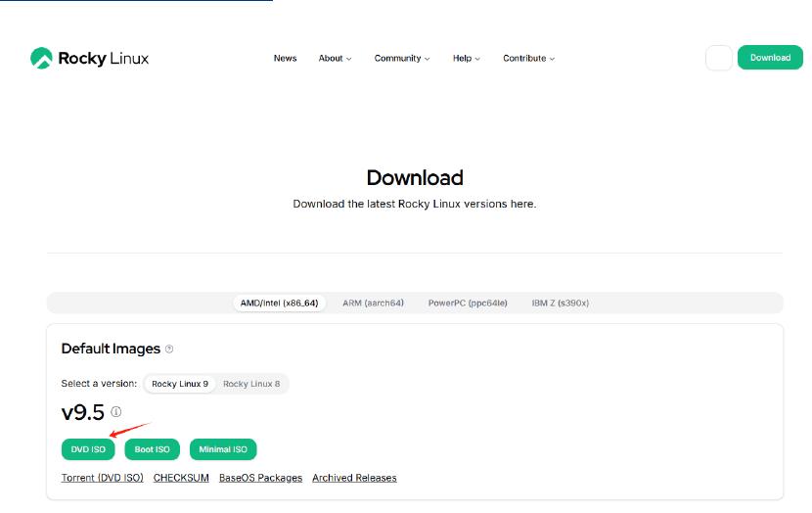
Task: Click the info icon next to v9.5
Action: [x=116, y=412]
